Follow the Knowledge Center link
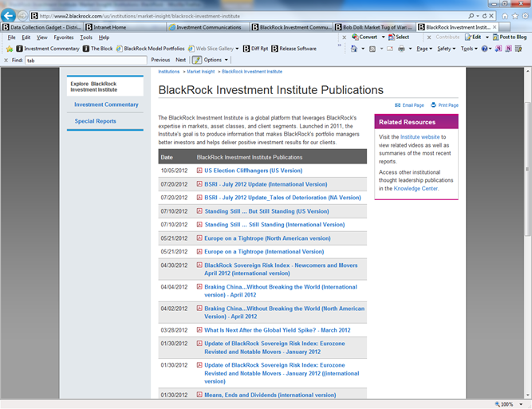Screen dimensions: 532x409 tap(416, 189)
